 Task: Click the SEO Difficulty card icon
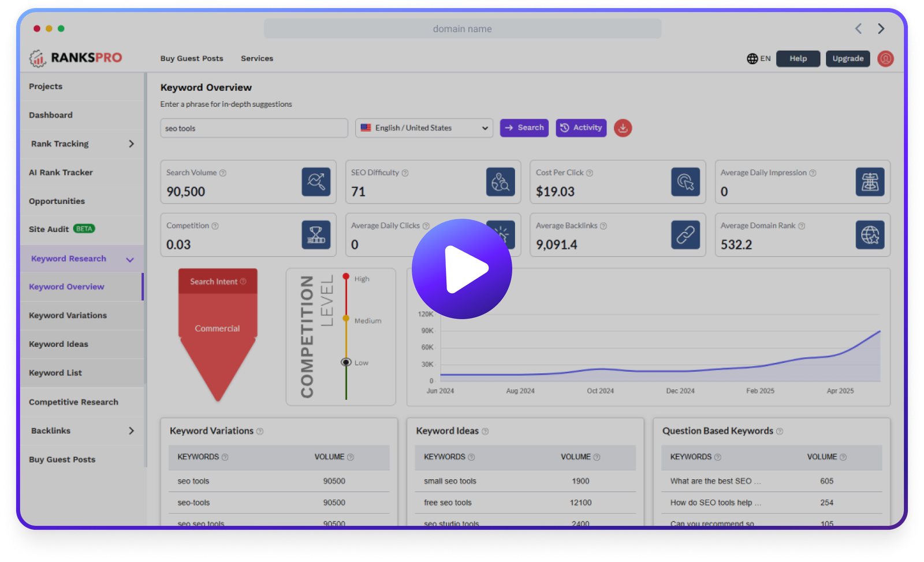(500, 182)
